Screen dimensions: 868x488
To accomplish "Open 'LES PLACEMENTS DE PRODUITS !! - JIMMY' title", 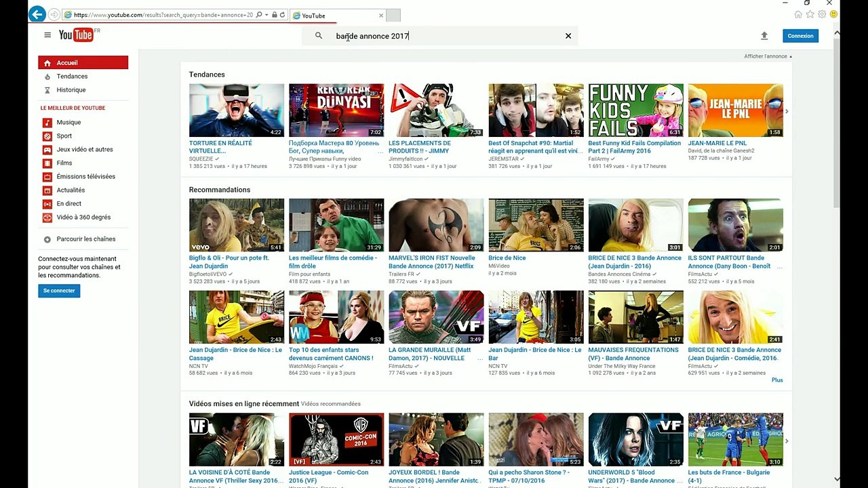I will [x=420, y=147].
